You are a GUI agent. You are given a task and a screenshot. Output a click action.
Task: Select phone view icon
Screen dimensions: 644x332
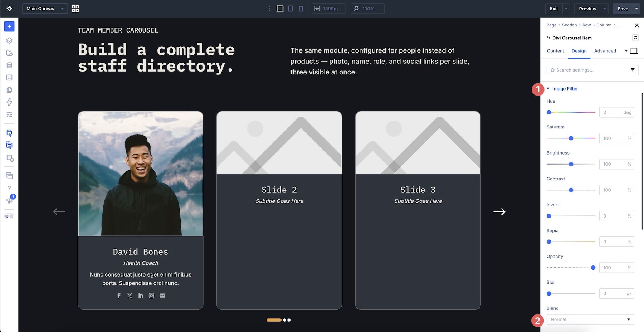pyautogui.click(x=301, y=9)
